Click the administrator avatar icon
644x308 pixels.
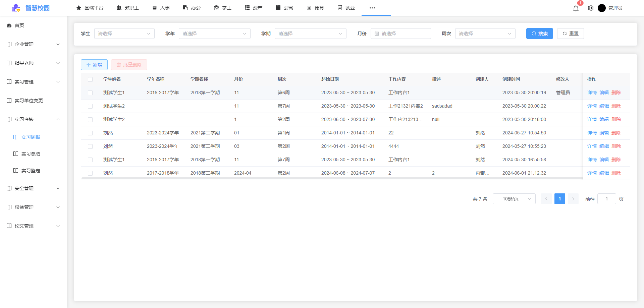pos(601,8)
